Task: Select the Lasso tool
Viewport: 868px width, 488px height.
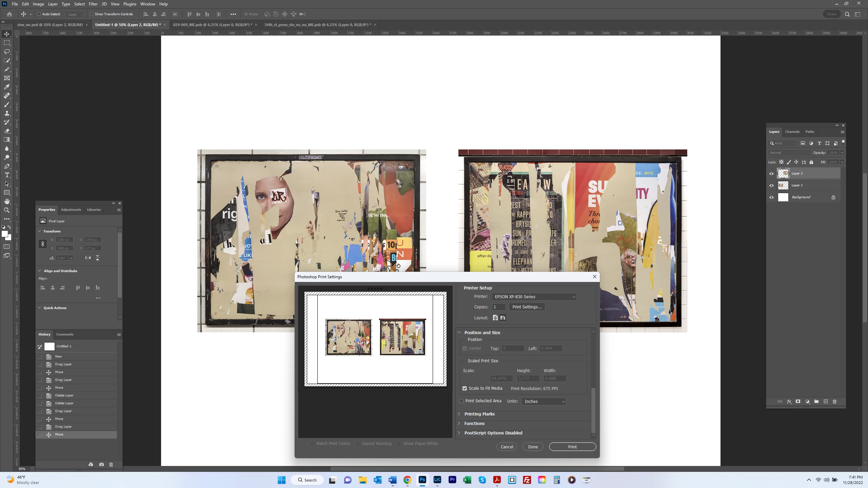Action: pos(7,52)
